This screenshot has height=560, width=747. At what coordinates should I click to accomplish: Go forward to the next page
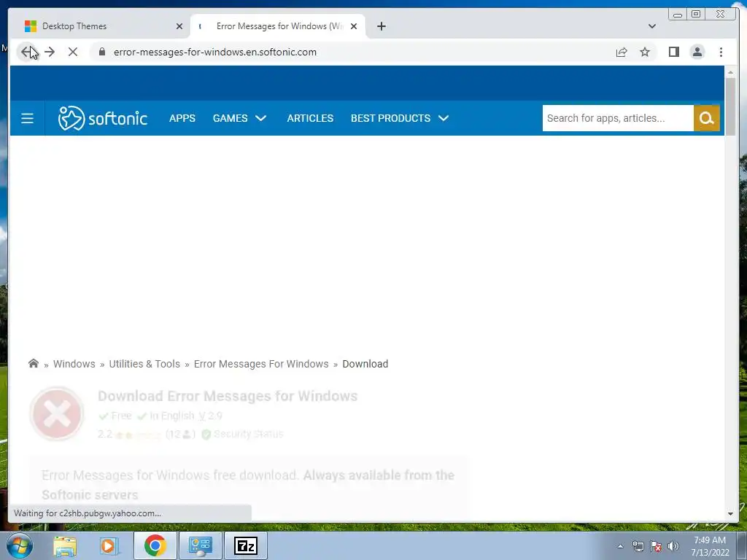(x=50, y=52)
